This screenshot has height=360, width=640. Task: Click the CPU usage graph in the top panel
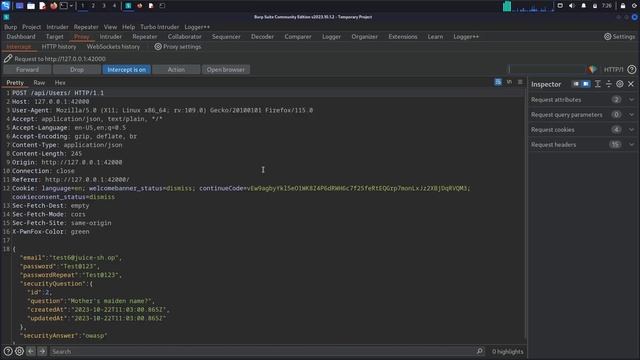tap(528, 6)
